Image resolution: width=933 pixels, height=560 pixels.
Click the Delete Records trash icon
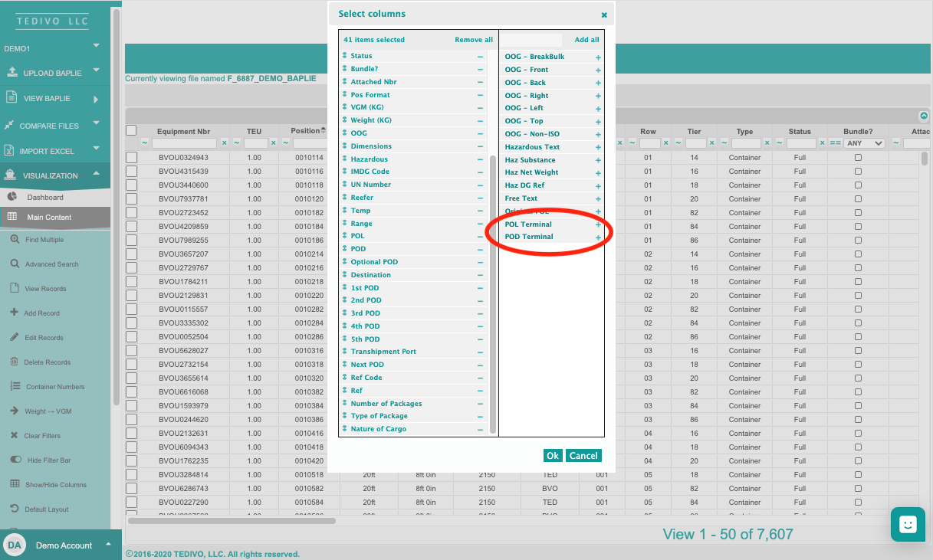point(15,362)
